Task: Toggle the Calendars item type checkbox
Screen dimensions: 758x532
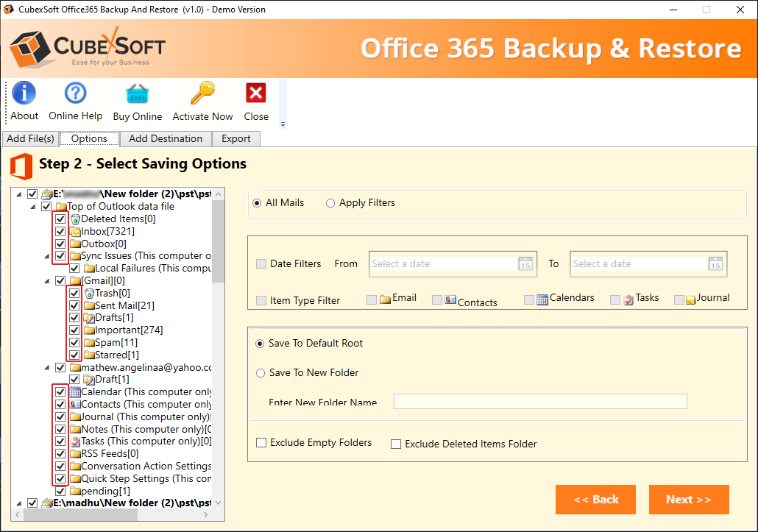Action: click(529, 300)
